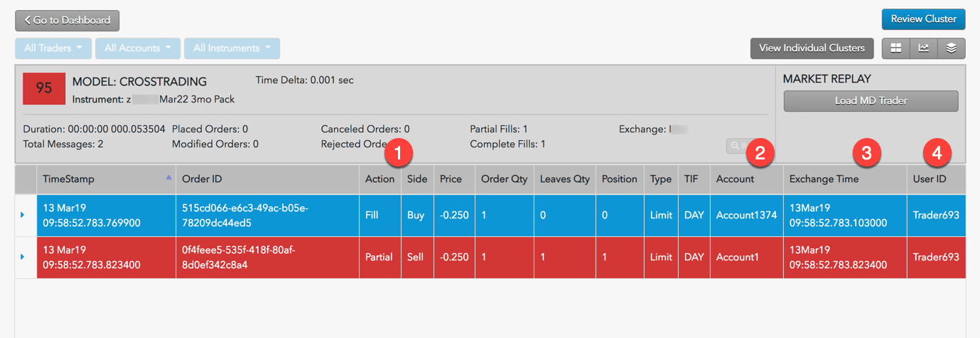Open the All Traders dropdown
980x338 pixels.
click(x=53, y=48)
